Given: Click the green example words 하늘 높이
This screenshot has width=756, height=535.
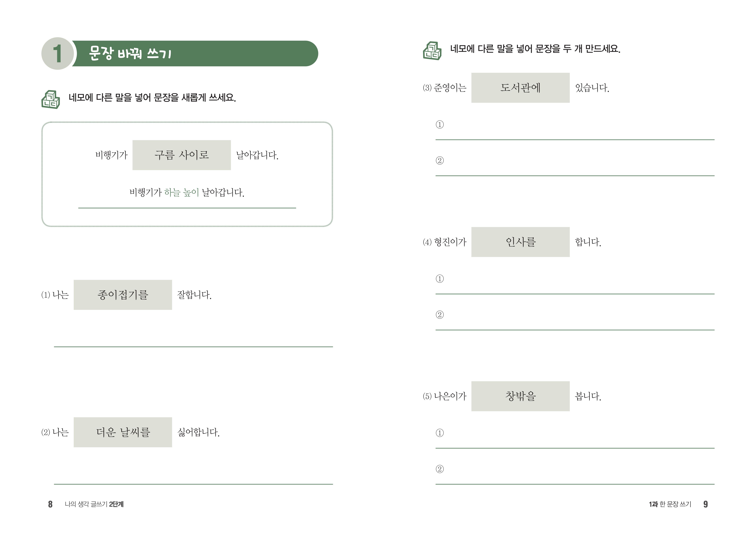Looking at the screenshot, I should [x=181, y=192].
